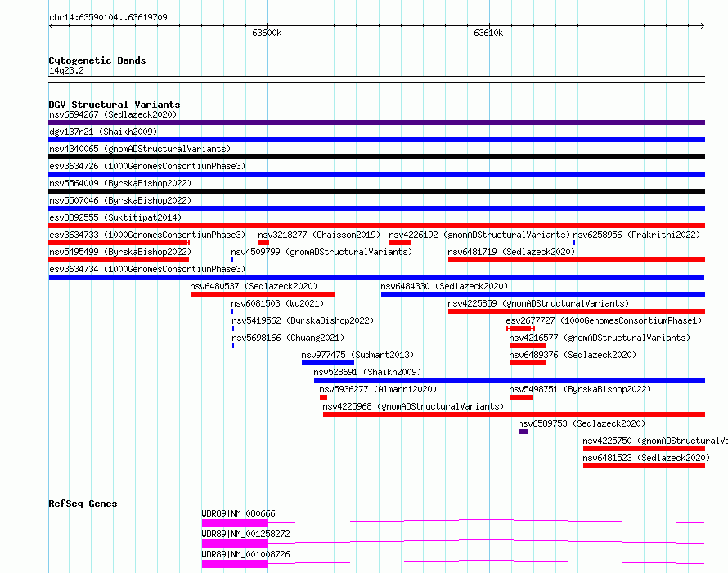Click nsv4509799 (gnomADStructuralVariants) label
This screenshot has height=573, width=728.
pyautogui.click(x=321, y=252)
